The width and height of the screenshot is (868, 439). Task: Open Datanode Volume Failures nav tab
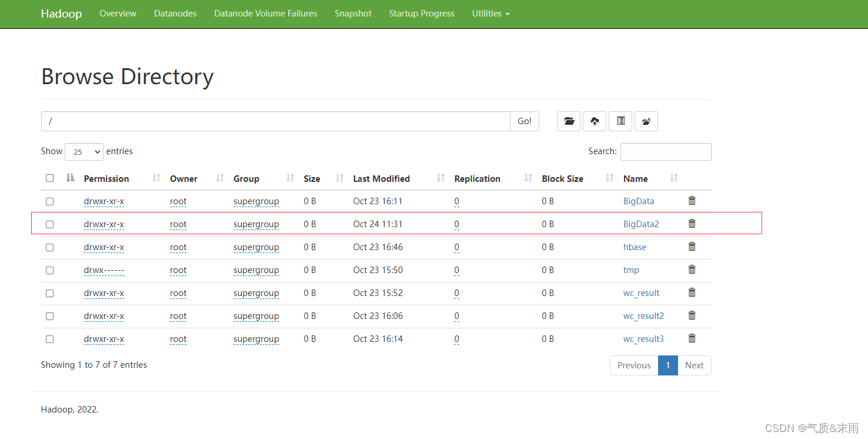[266, 14]
